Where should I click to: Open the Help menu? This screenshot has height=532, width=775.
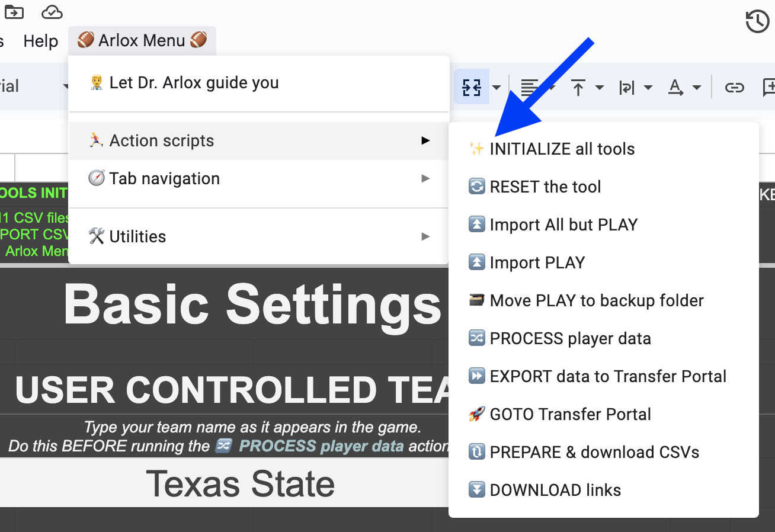pos(41,41)
